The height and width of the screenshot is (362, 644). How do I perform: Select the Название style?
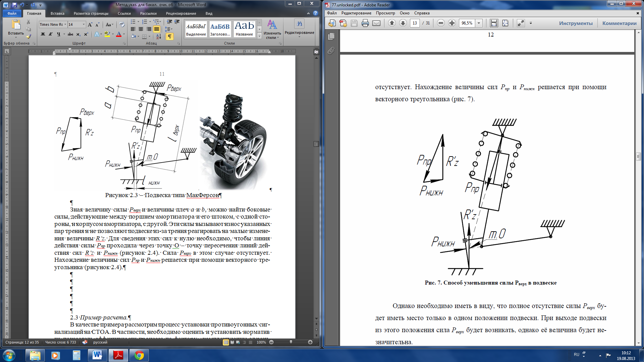tap(244, 29)
